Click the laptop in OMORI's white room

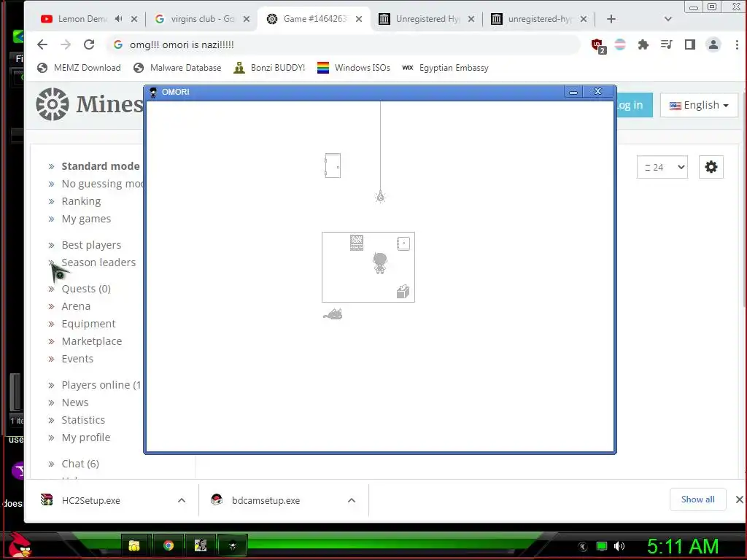pyautogui.click(x=356, y=242)
